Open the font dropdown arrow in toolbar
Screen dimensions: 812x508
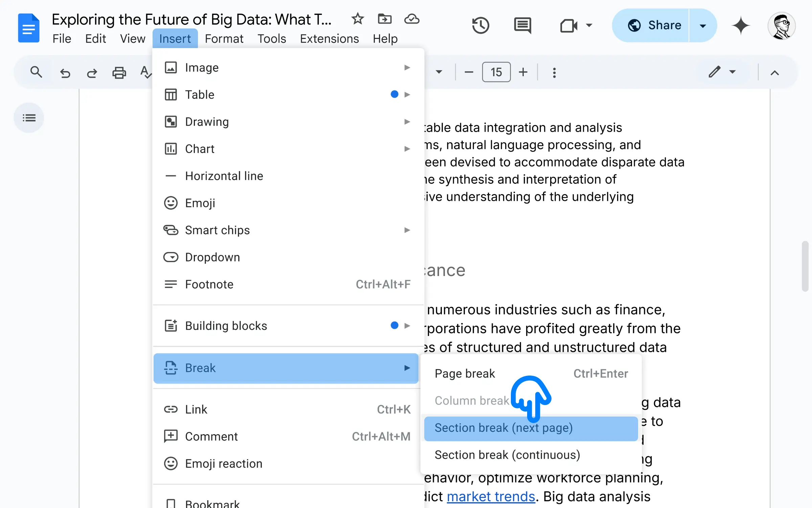coord(439,72)
